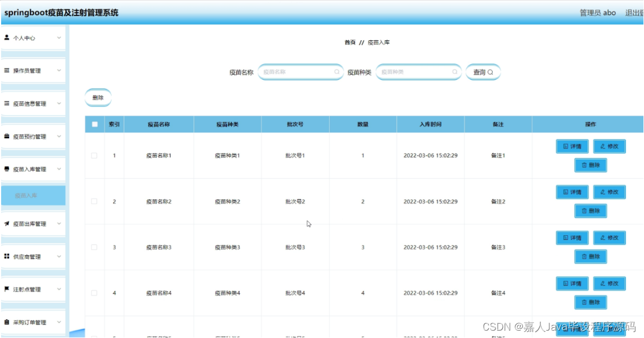This screenshot has width=644, height=338.
Task: Click cell text 备注4
Action: (x=498, y=293)
